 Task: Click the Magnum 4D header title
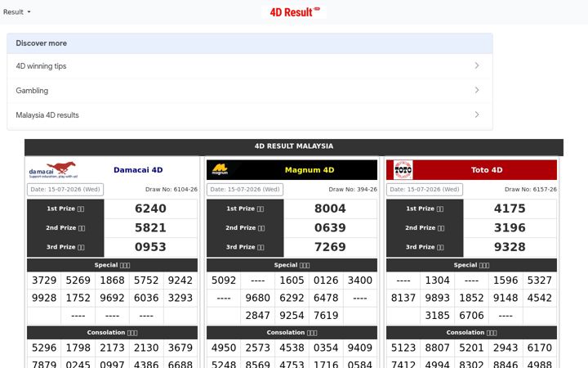point(310,170)
